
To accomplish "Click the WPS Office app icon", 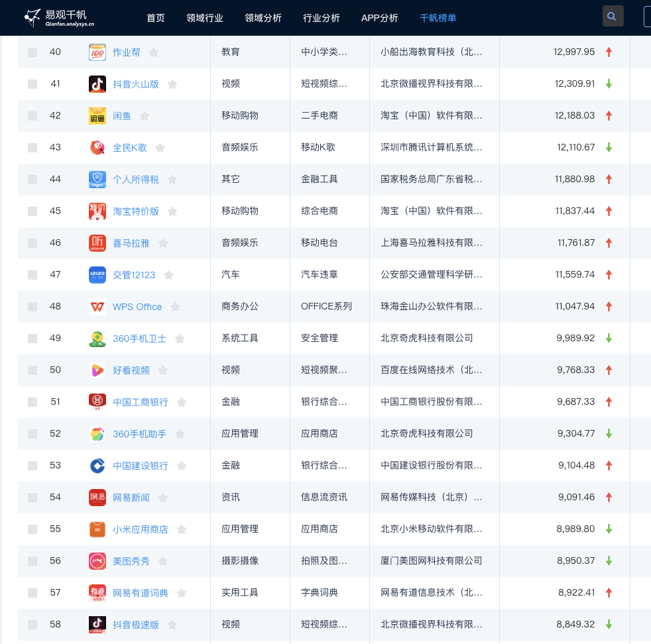I will [97, 307].
